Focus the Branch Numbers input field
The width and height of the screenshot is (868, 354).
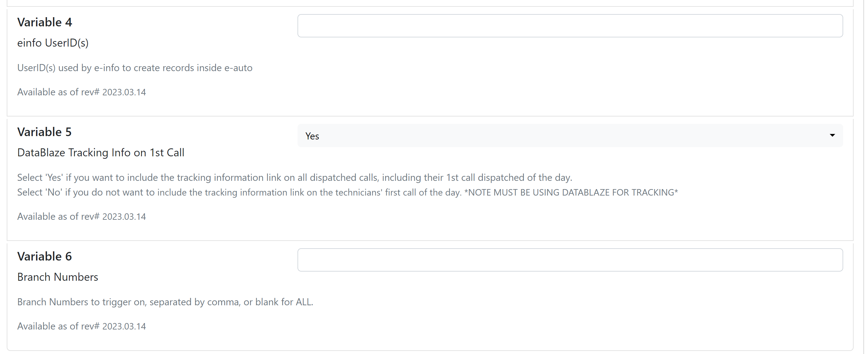coord(570,260)
